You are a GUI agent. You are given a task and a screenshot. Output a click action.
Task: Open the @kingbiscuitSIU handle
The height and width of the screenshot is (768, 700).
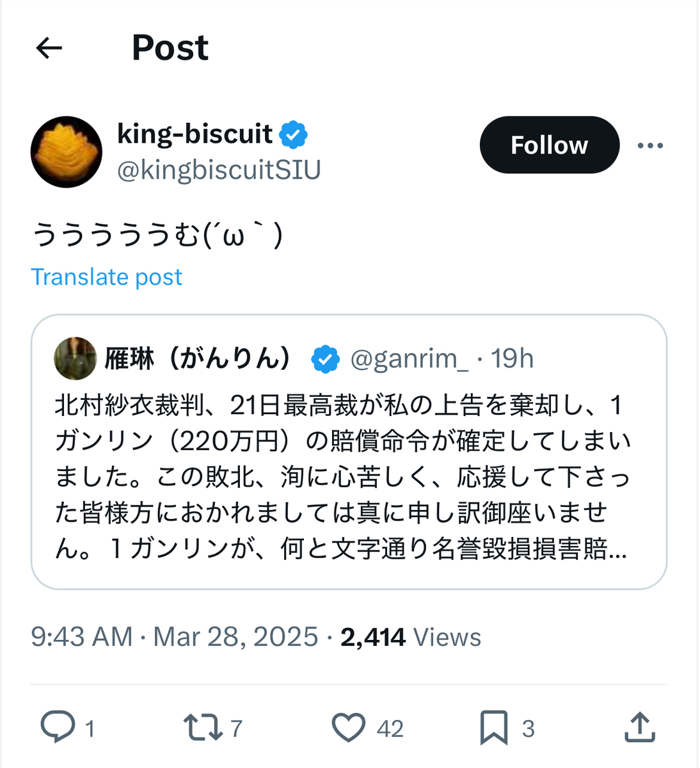[219, 170]
